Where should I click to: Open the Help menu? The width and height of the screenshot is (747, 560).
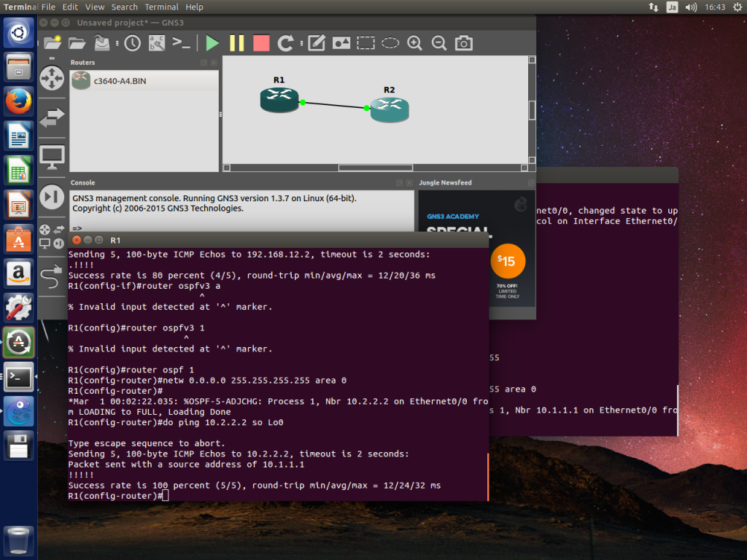point(194,7)
